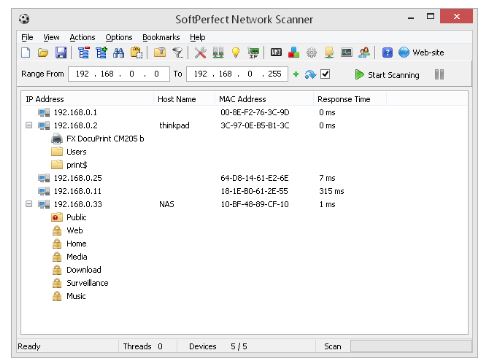Image resolution: width=485 pixels, height=363 pixels.
Task: Click the Expand all tree toolbar icon
Action: coord(101,53)
